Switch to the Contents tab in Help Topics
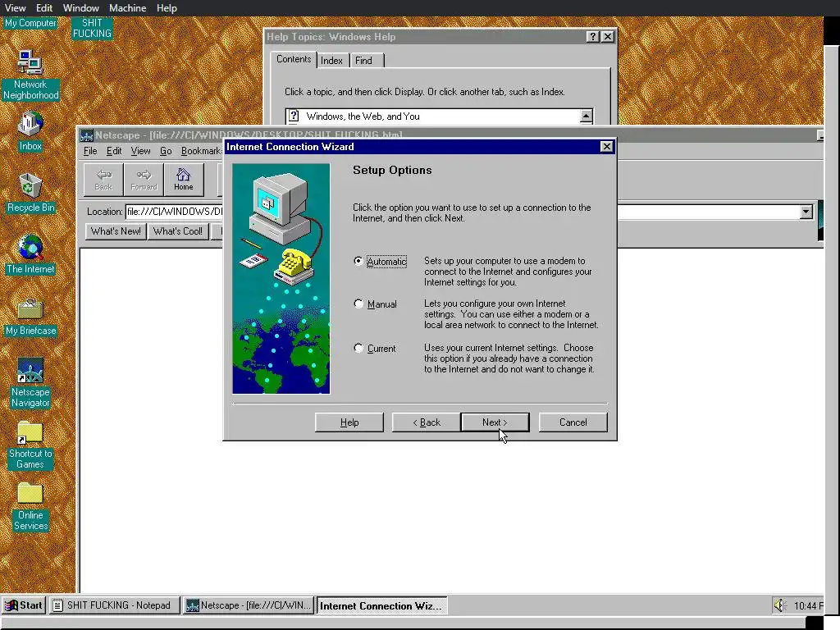Screen dimensions: 840x630 [294, 59]
